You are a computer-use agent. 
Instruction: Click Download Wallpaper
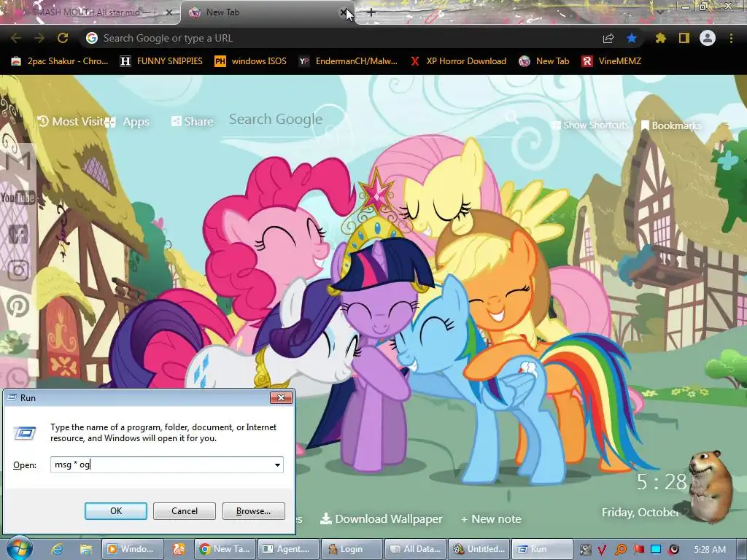(x=381, y=518)
